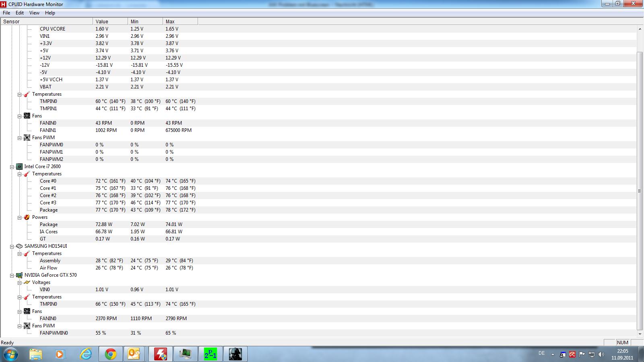Open the Edit menu
Viewport: 644px width, 362px height.
click(20, 13)
